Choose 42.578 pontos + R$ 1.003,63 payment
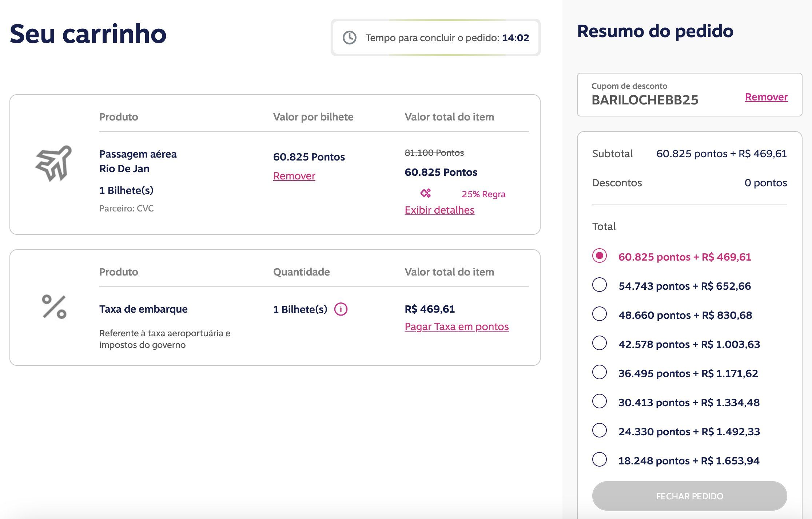Screen dimensions: 812x519 [x=600, y=343]
